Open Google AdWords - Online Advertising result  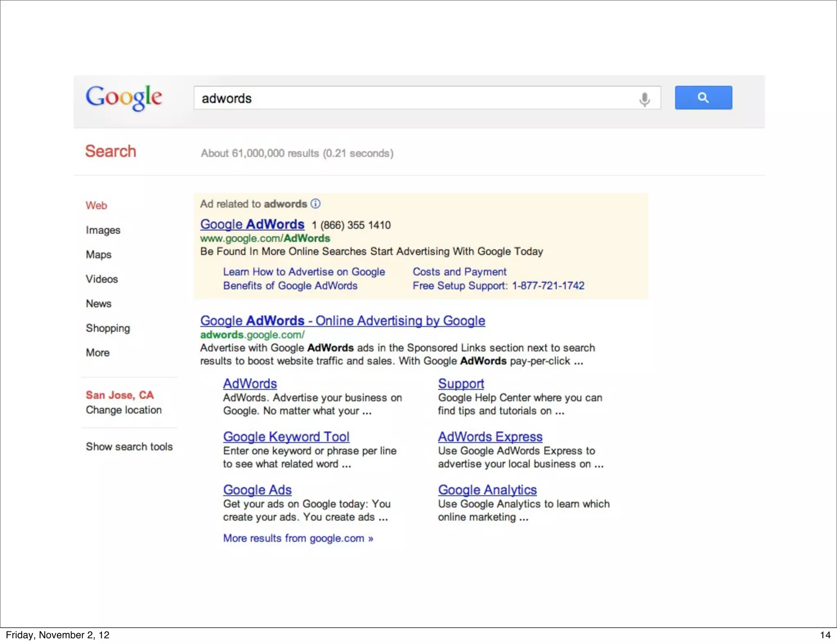point(342,321)
